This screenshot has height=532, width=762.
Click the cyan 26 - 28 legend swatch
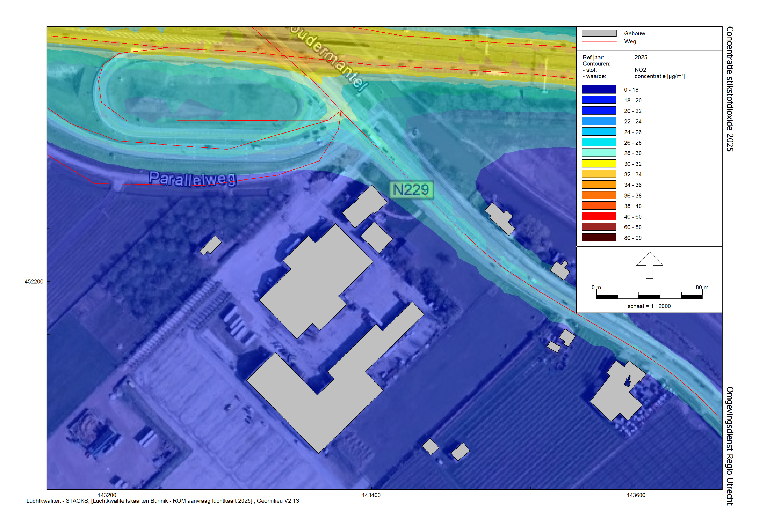click(599, 142)
